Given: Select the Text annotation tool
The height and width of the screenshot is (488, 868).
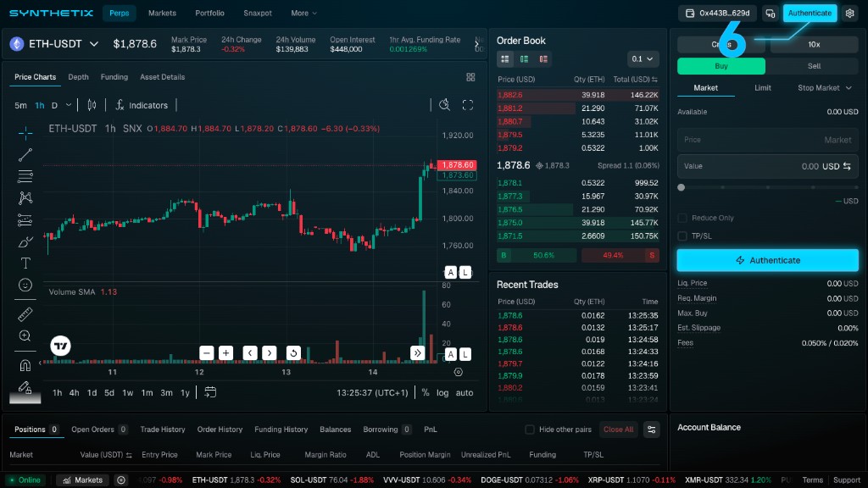Looking at the screenshot, I should 25,263.
